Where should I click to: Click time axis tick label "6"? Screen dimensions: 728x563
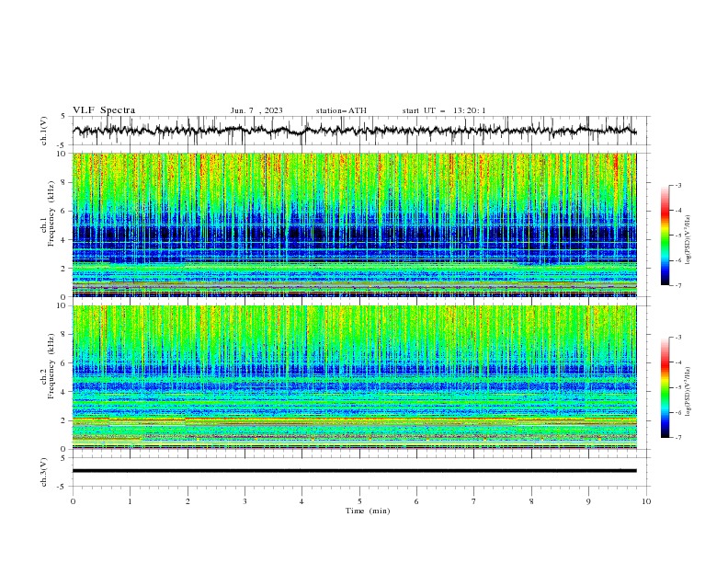[417, 501]
